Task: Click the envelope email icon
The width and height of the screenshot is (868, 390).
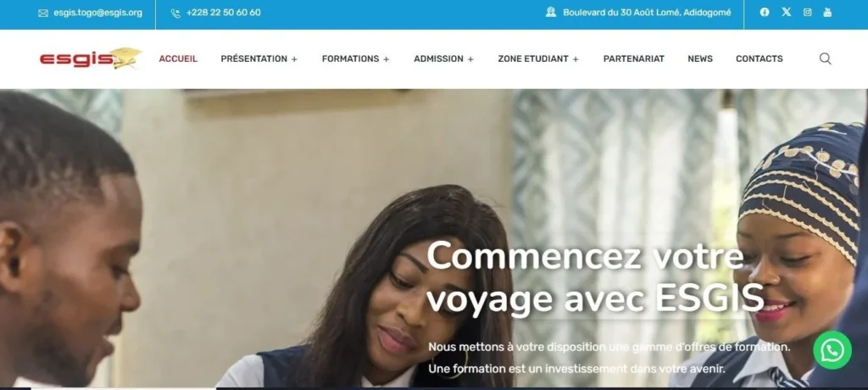Action: click(43, 13)
